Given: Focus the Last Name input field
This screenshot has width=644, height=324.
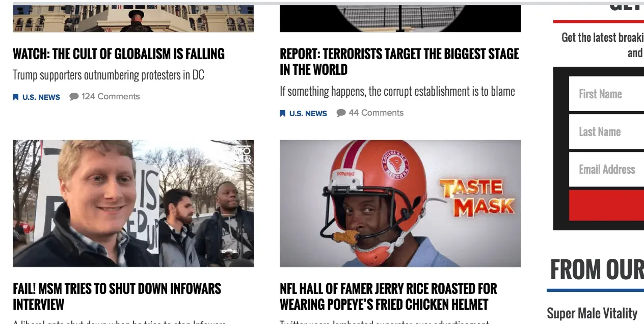Looking at the screenshot, I should click(x=606, y=131).
